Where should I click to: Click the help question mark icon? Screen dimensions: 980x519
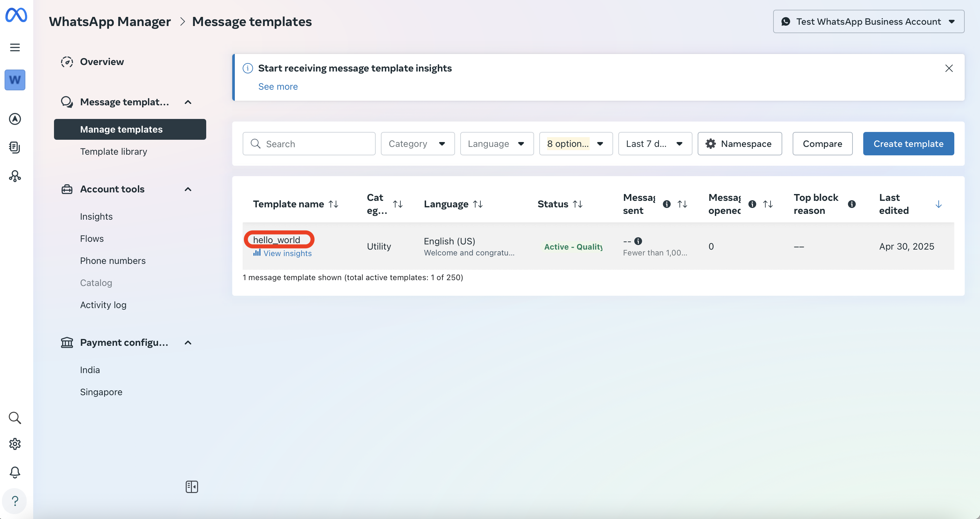coord(15,501)
